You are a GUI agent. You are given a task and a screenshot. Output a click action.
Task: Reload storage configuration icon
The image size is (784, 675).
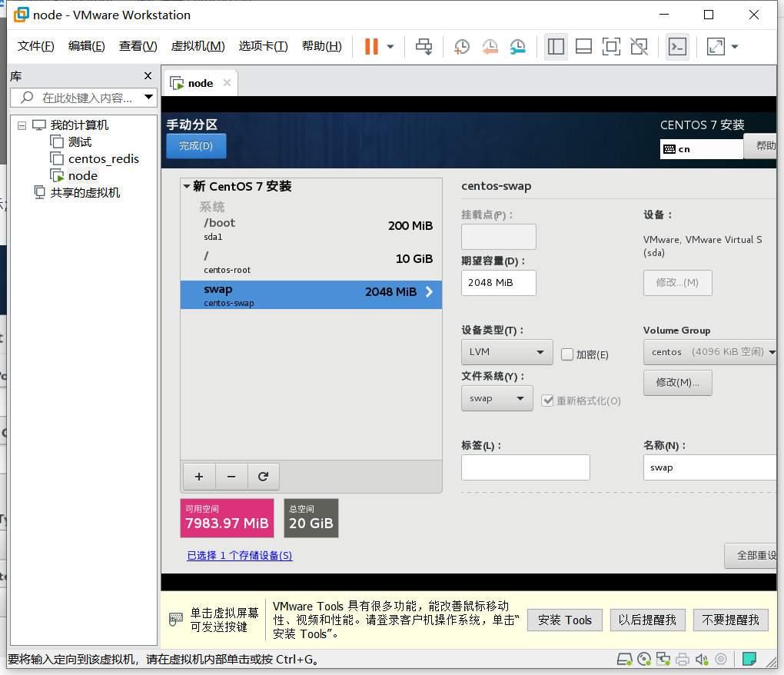263,477
